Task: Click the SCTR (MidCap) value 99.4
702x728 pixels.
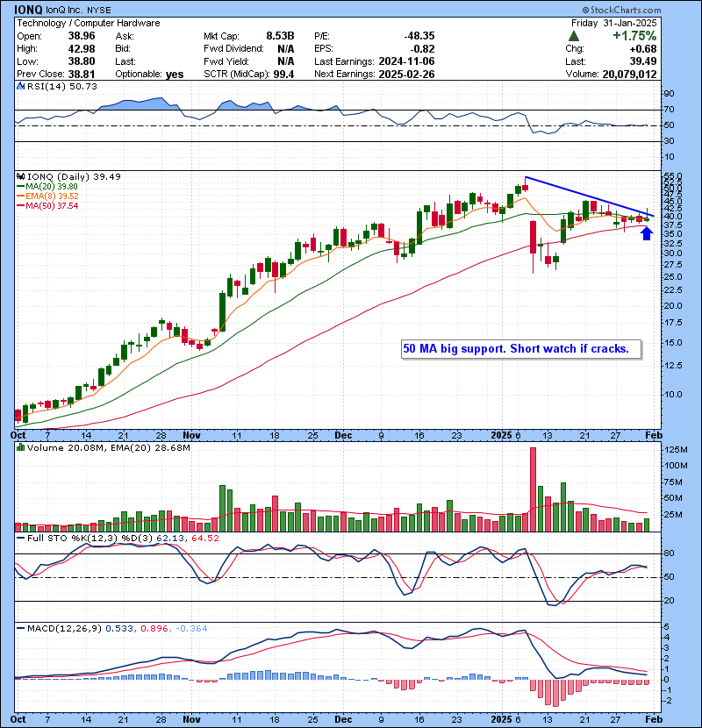Action: pyautogui.click(x=283, y=74)
